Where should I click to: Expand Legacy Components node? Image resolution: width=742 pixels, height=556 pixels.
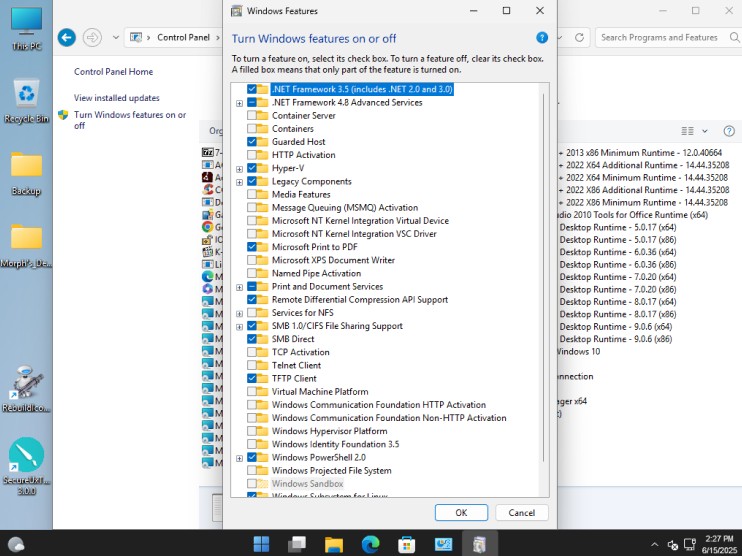point(239,182)
